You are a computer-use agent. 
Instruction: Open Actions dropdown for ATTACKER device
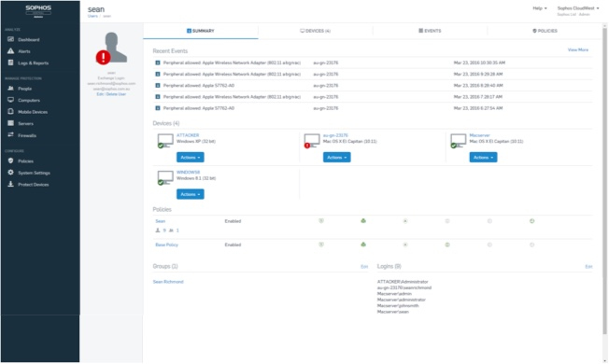[x=191, y=157]
